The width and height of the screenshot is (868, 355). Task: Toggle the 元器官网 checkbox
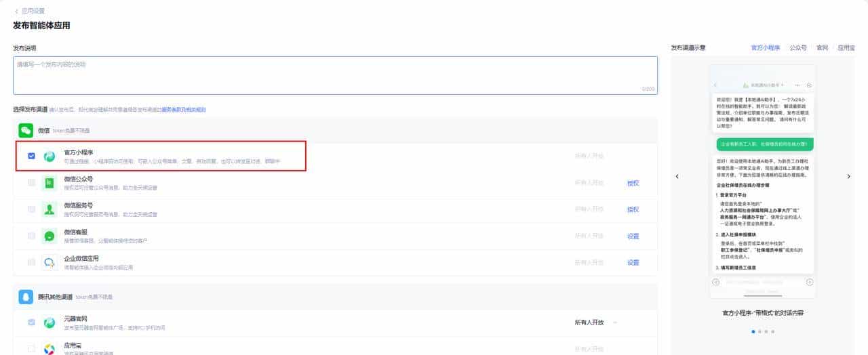coord(31,322)
